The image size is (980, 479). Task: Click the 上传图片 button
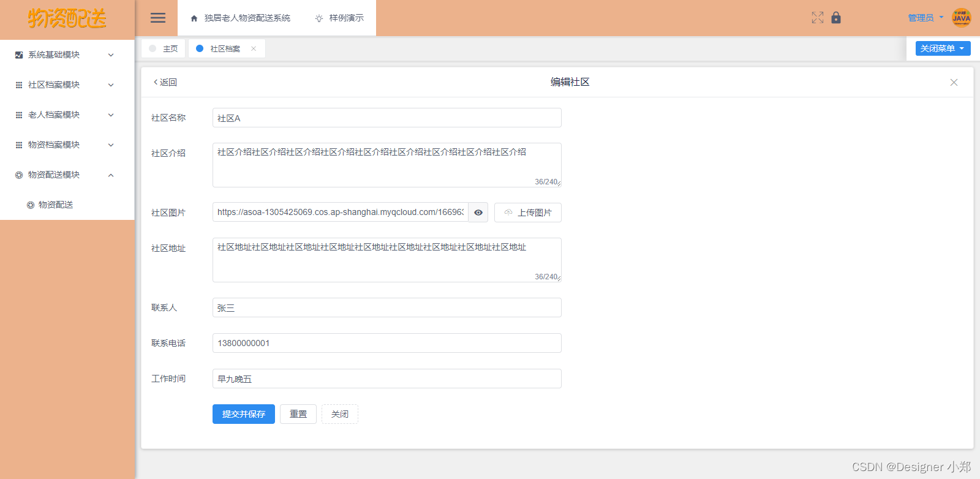click(x=528, y=213)
